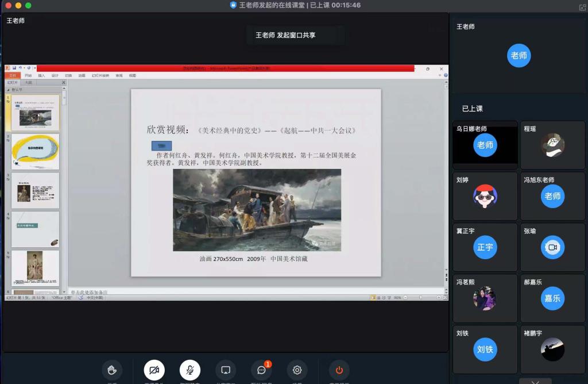This screenshot has height=384, width=588.
Task: Toggle the microphone mute button
Action: click(190, 370)
